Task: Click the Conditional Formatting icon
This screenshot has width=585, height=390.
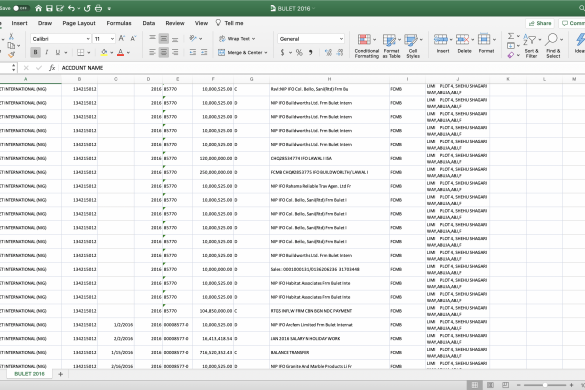Action: [x=364, y=40]
